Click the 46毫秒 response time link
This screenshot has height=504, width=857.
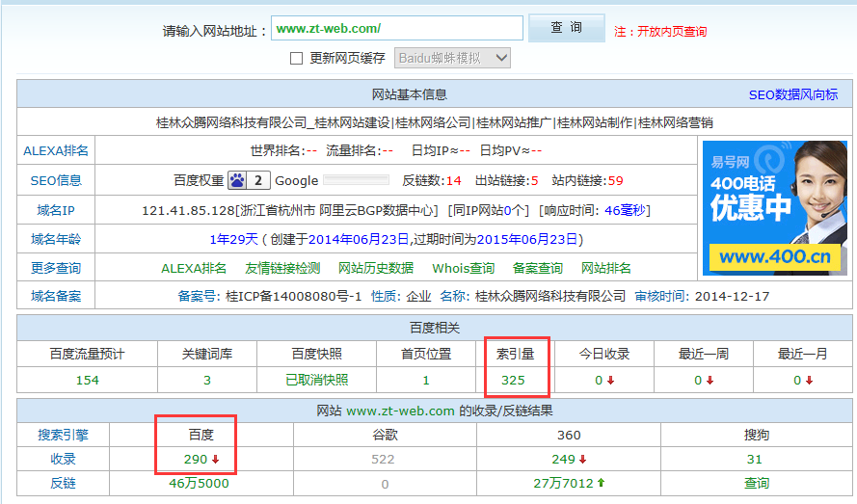click(x=625, y=210)
